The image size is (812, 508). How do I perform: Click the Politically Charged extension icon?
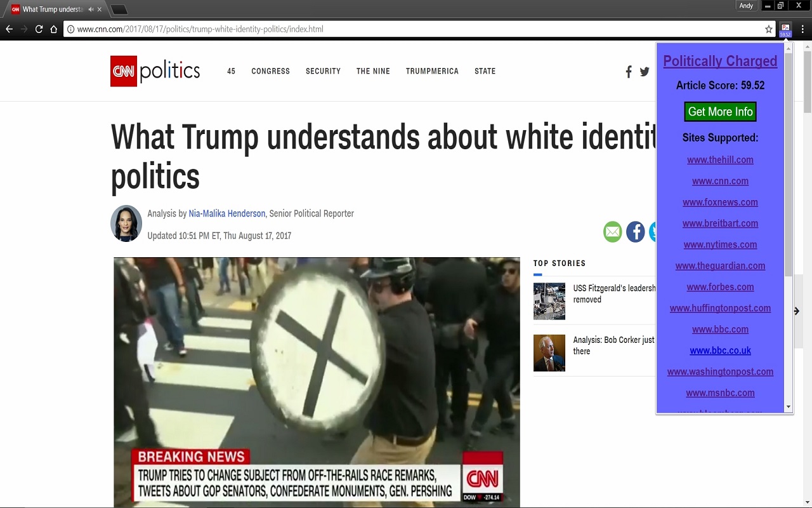pos(785,29)
